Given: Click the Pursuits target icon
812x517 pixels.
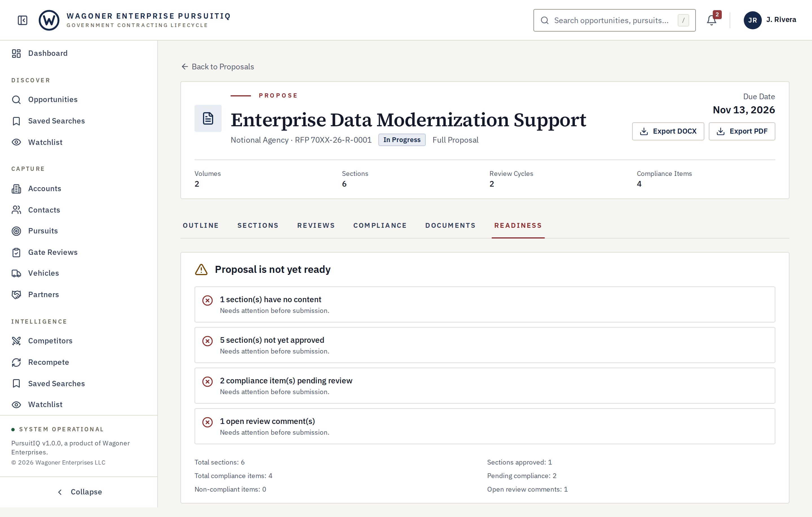Looking at the screenshot, I should [16, 231].
